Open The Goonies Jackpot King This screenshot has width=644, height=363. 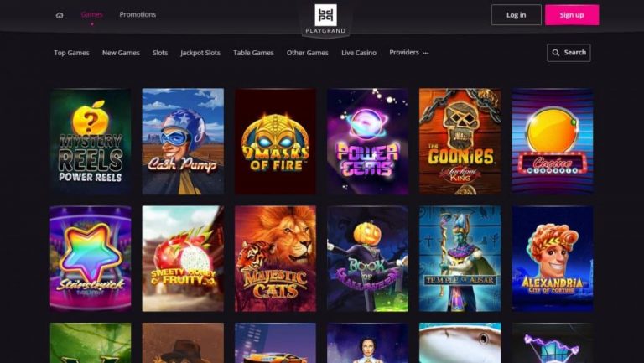coord(460,141)
